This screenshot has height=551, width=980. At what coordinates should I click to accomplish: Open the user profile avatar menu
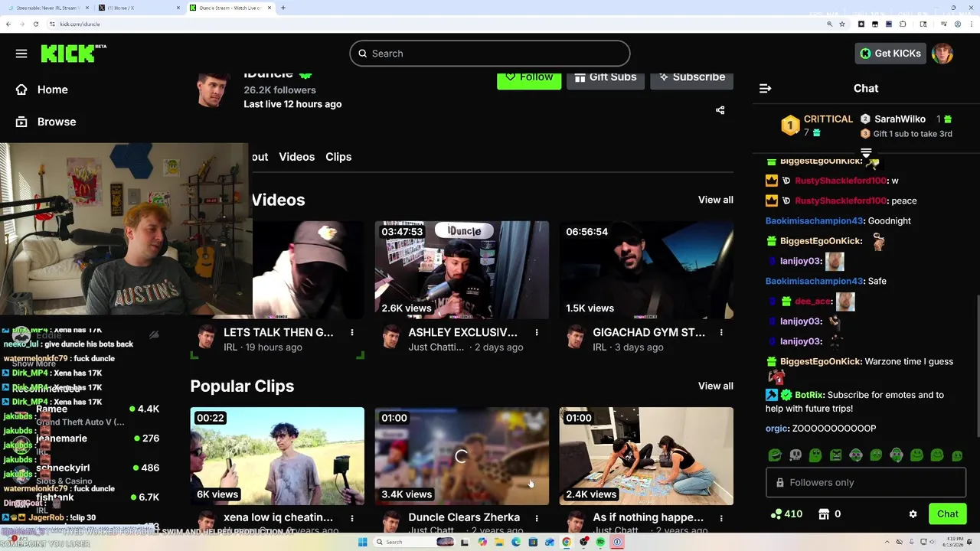click(x=942, y=54)
